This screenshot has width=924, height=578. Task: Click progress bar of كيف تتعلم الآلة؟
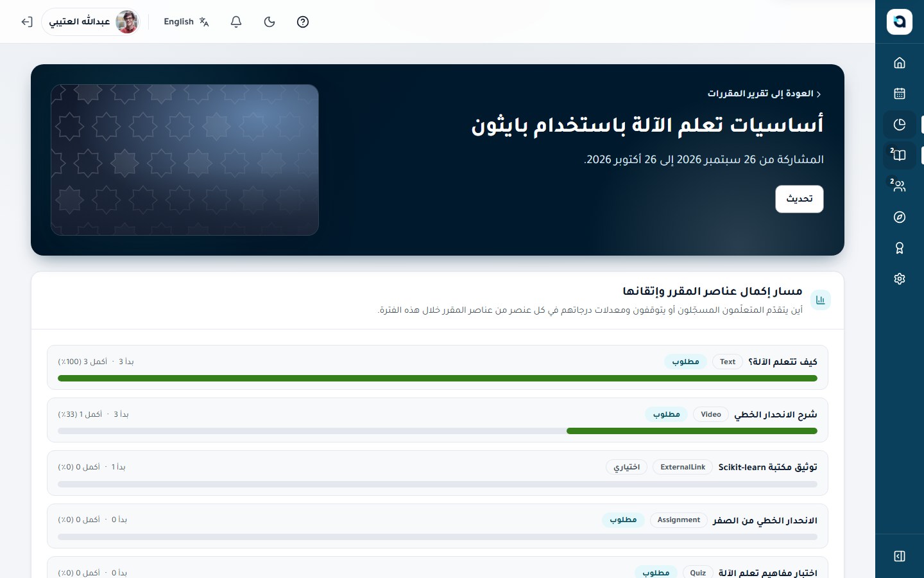pos(438,378)
